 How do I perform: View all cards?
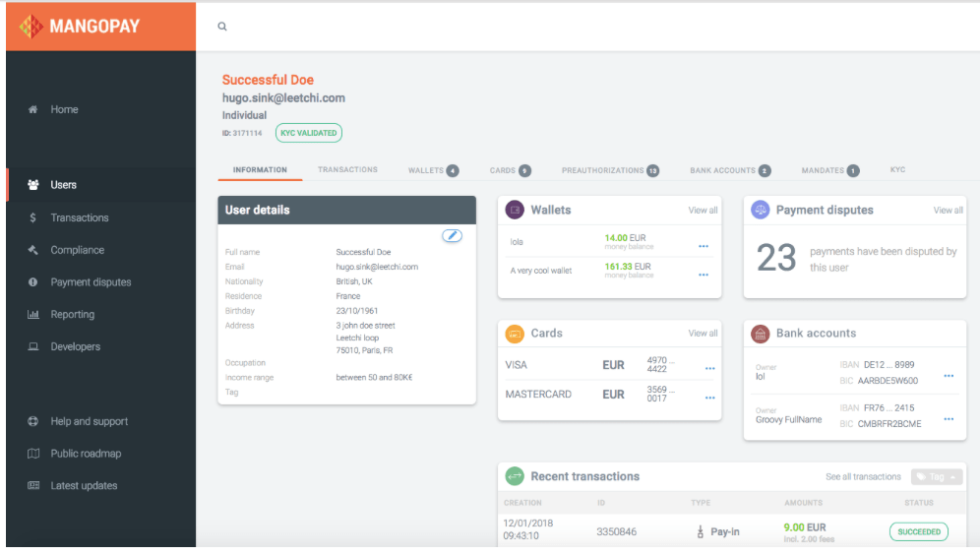click(x=703, y=334)
